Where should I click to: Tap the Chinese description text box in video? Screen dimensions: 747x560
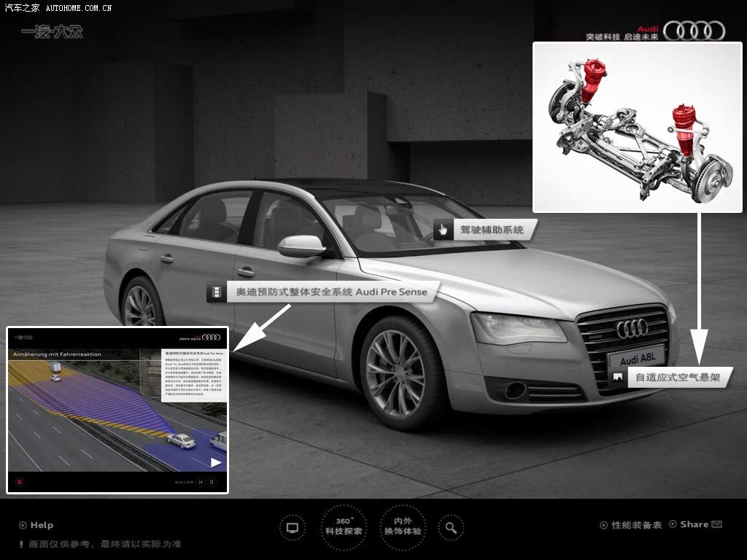click(x=194, y=376)
